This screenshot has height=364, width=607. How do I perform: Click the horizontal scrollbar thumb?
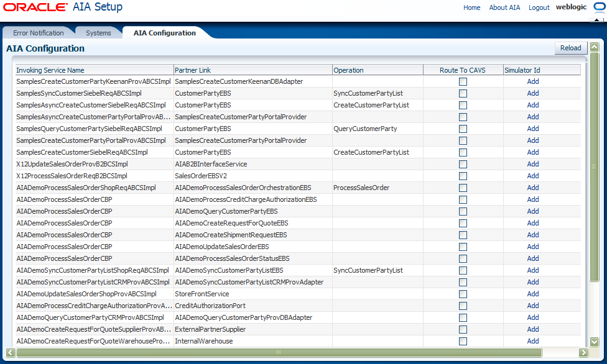coord(279,352)
